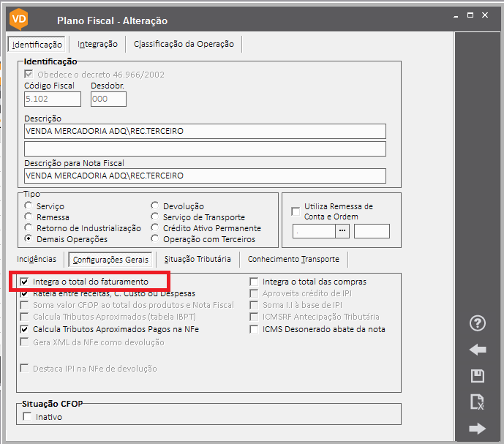
Task: Enable ICMS Desonerado abate da nota
Action: tap(254, 329)
